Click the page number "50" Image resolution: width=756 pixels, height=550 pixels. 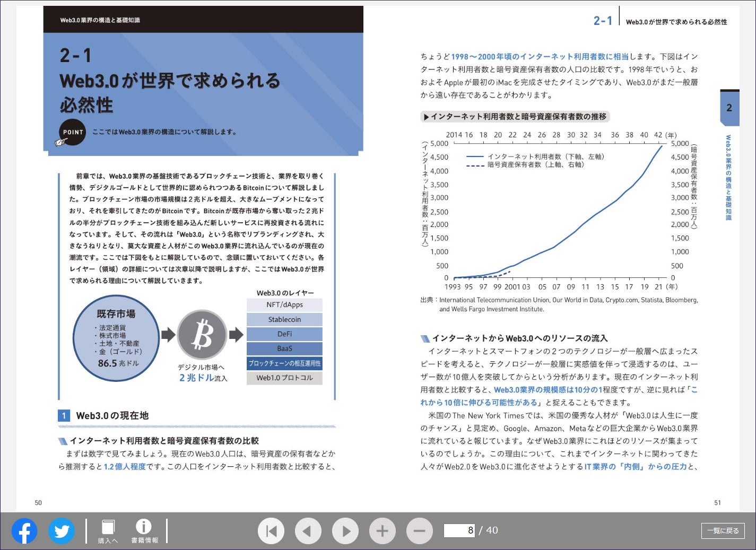(x=38, y=503)
